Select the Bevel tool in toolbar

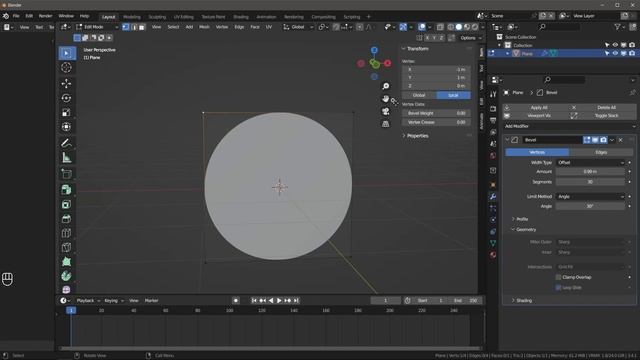(66, 219)
